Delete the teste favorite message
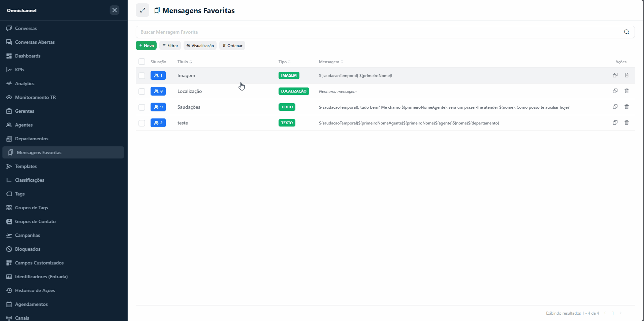Screen dimensions: 644x321 click(x=626, y=122)
